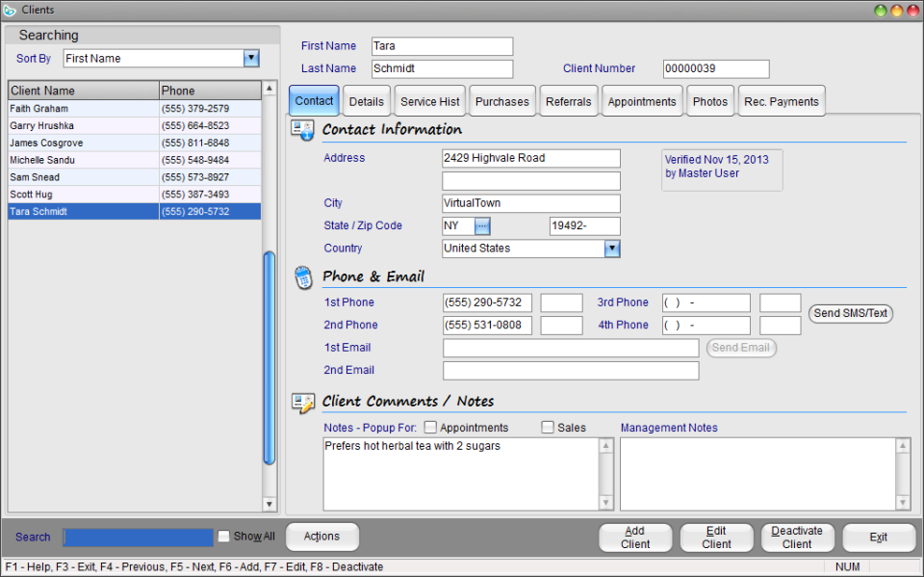Click the City field
924x577 pixels.
click(x=531, y=203)
